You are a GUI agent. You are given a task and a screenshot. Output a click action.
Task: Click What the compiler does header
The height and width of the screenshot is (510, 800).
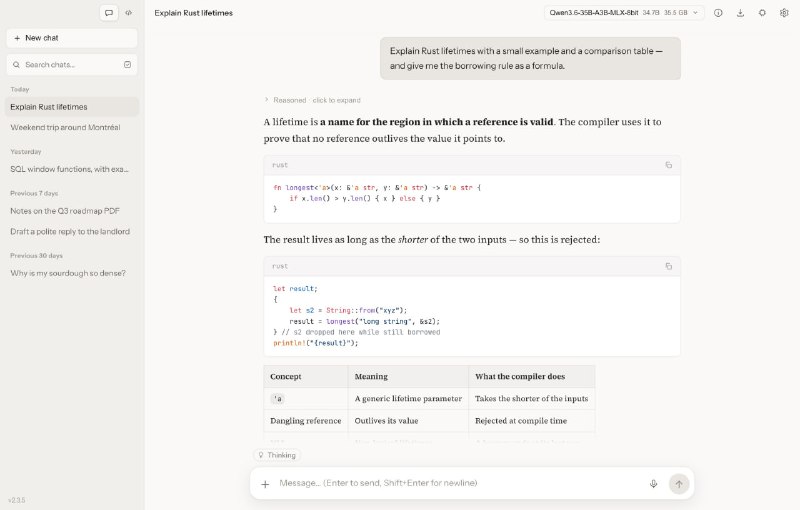(x=532, y=376)
